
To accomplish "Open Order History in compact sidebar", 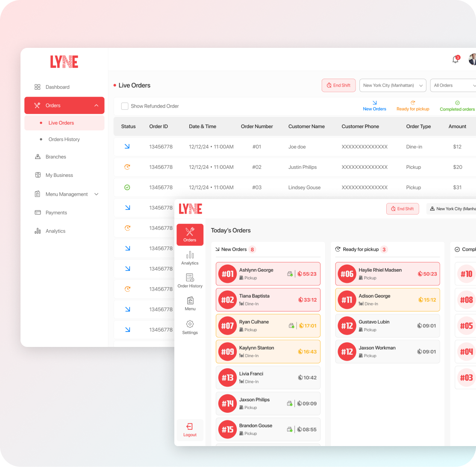I will coord(190,281).
